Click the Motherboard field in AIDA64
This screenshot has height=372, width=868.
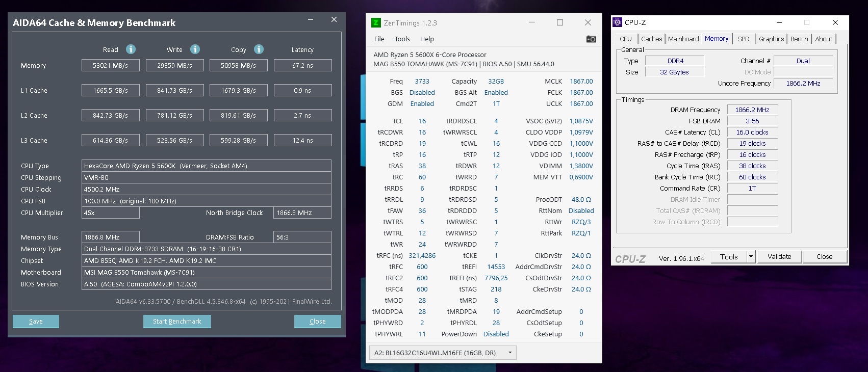pos(207,272)
